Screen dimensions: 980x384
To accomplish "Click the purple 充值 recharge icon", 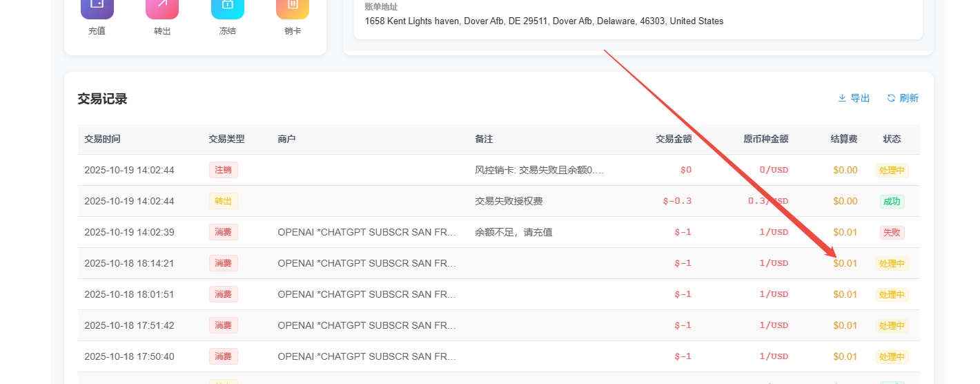I will 97,7.
